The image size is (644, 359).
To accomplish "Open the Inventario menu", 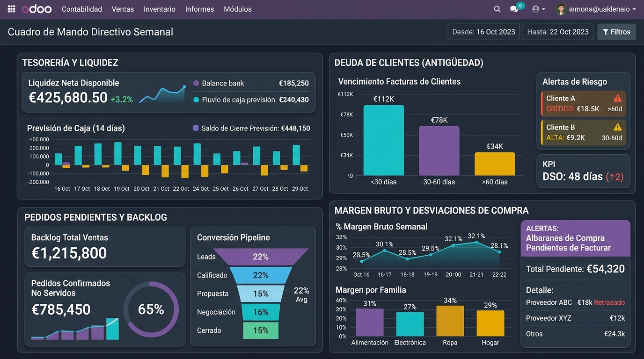I will (160, 9).
